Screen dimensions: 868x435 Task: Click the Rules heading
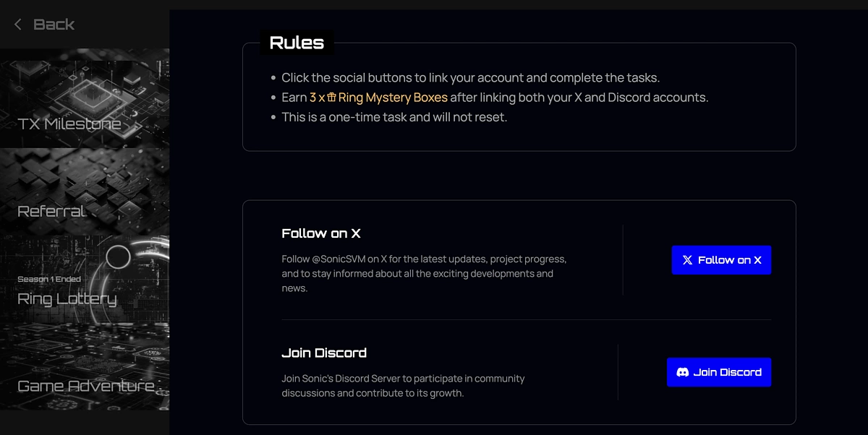pos(297,43)
